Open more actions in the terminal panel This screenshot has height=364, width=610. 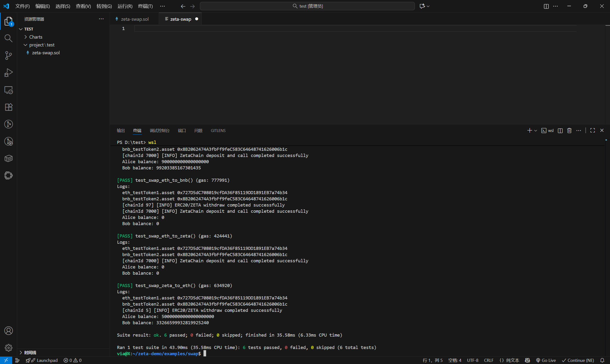[579, 131]
